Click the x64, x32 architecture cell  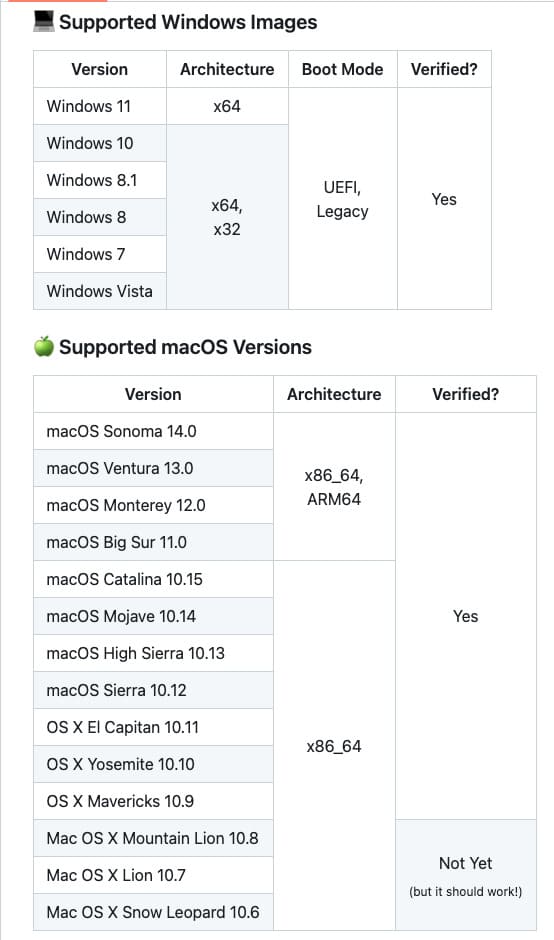(228, 217)
